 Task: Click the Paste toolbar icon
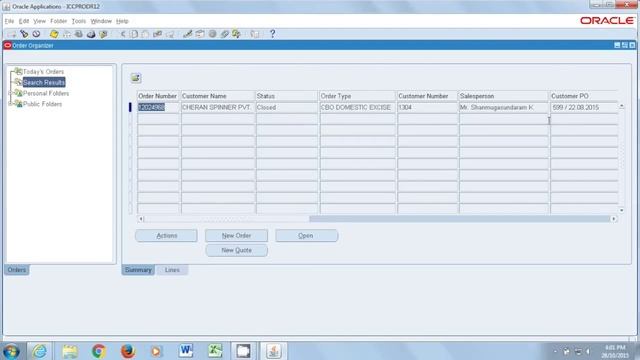145,34
